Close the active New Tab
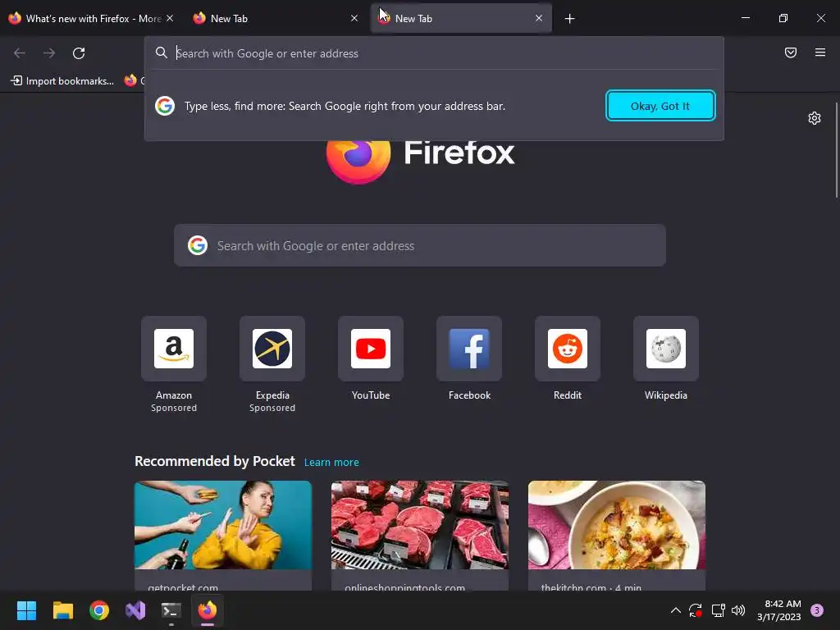The image size is (840, 630). click(x=538, y=18)
